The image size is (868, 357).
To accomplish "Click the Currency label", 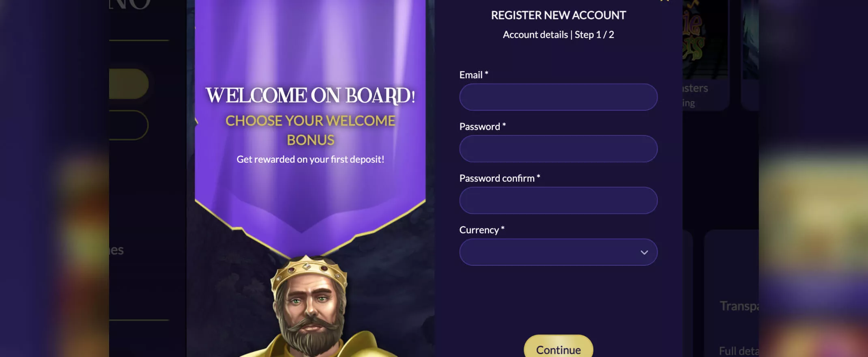I will pyautogui.click(x=481, y=230).
